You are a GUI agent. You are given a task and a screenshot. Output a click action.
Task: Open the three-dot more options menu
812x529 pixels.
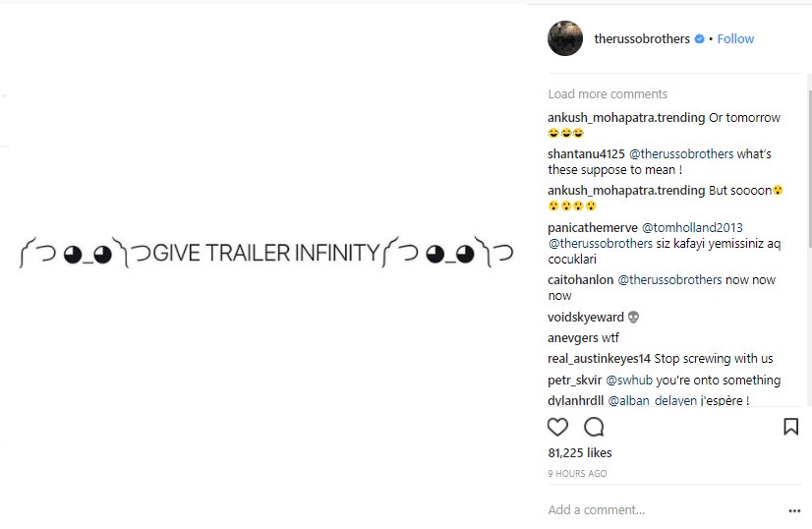[x=794, y=510]
